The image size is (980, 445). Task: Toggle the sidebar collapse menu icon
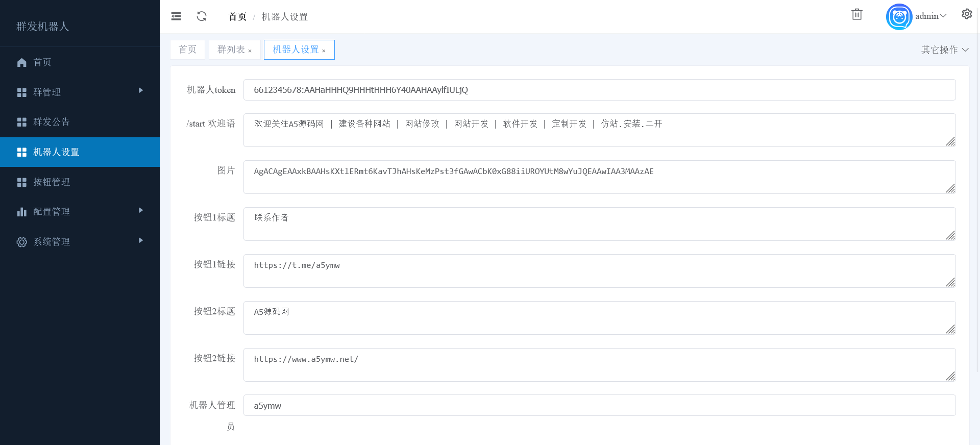[176, 16]
